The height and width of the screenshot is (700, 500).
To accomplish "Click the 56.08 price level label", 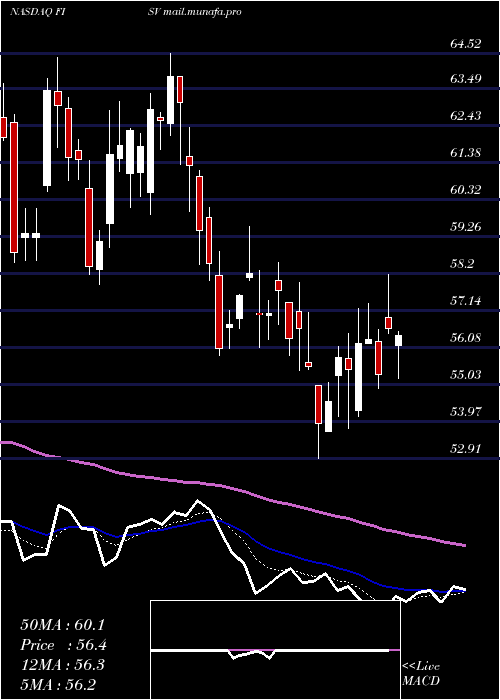I will point(466,338).
